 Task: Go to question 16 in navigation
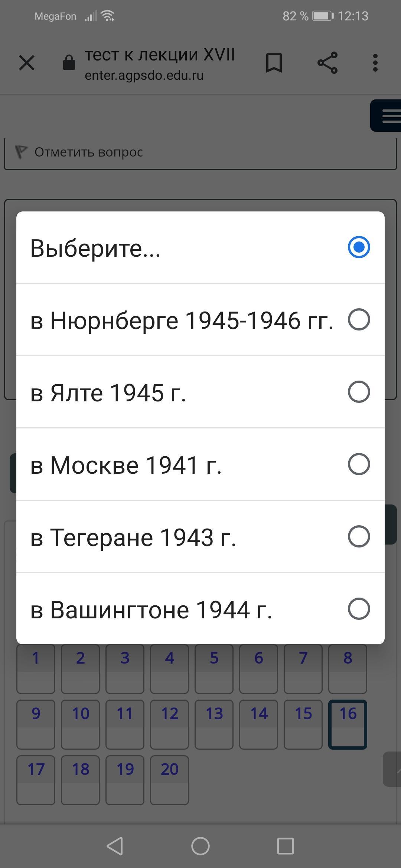pyautogui.click(x=348, y=724)
